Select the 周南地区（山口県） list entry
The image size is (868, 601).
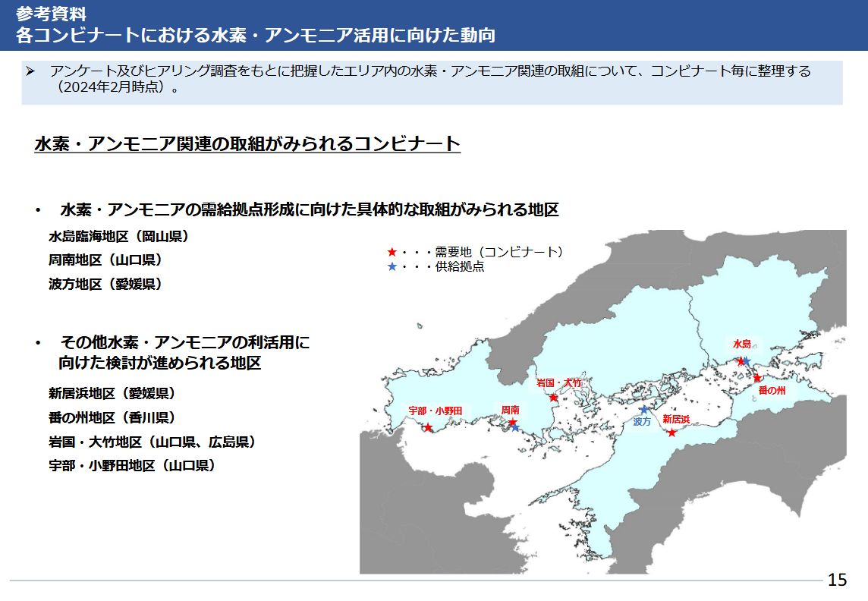pos(105,260)
